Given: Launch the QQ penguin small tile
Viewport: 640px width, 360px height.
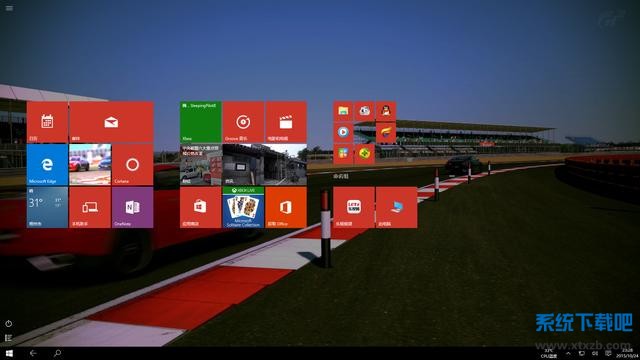Looking at the screenshot, I should 386,111.
